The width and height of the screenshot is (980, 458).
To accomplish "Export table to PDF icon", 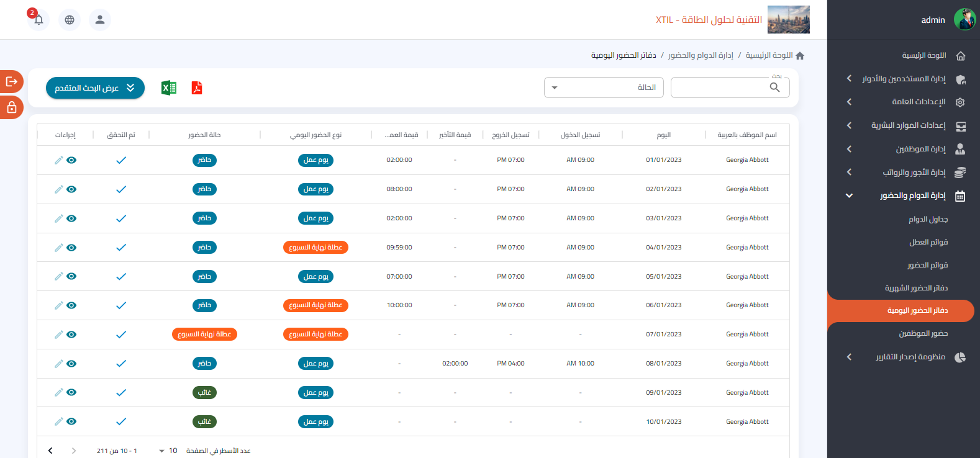I will coord(197,88).
